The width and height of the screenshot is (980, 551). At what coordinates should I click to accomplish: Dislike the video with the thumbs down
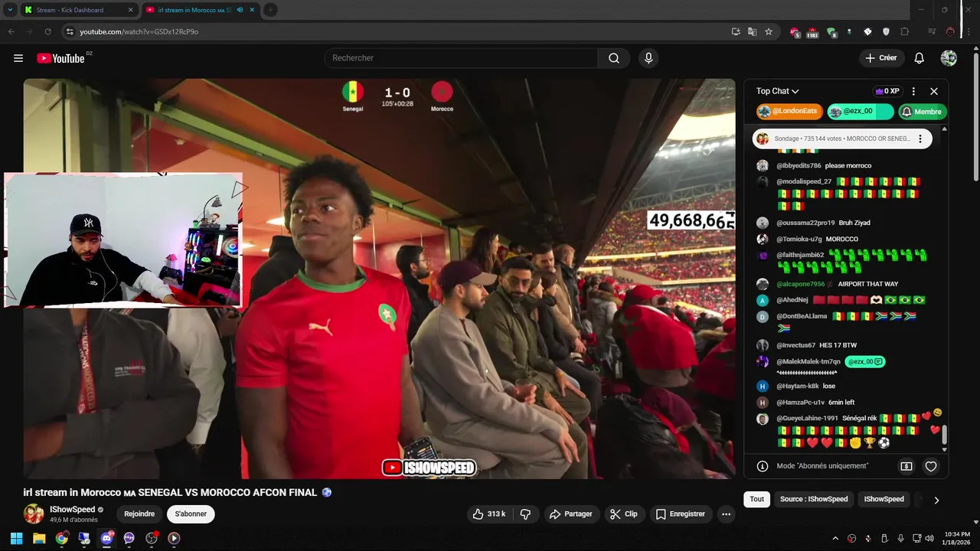[x=525, y=514]
